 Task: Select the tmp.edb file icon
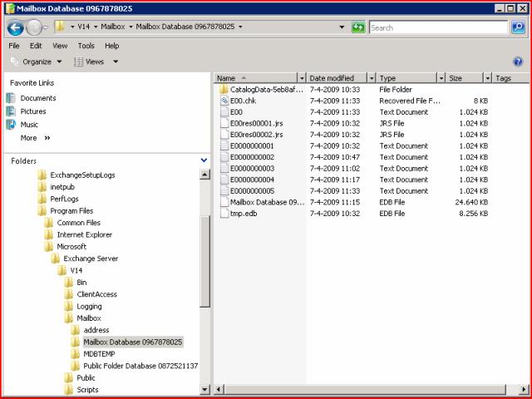(x=224, y=214)
